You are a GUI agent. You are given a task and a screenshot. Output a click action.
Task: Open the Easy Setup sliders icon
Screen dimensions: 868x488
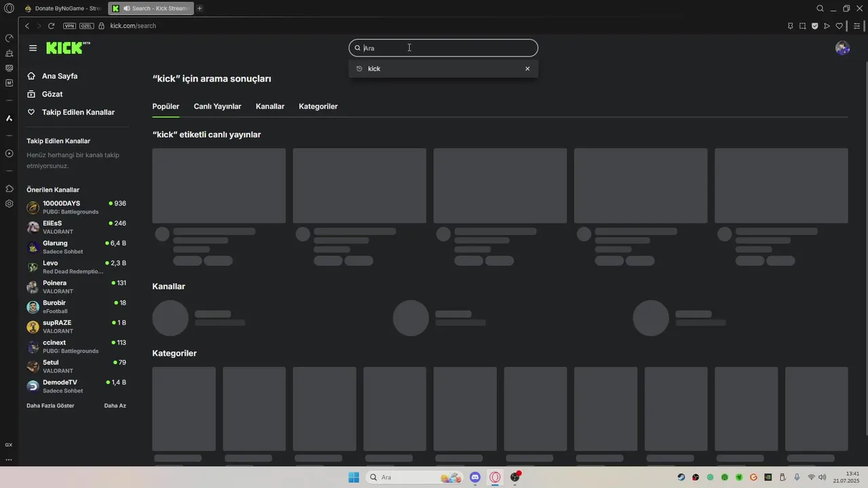click(857, 26)
